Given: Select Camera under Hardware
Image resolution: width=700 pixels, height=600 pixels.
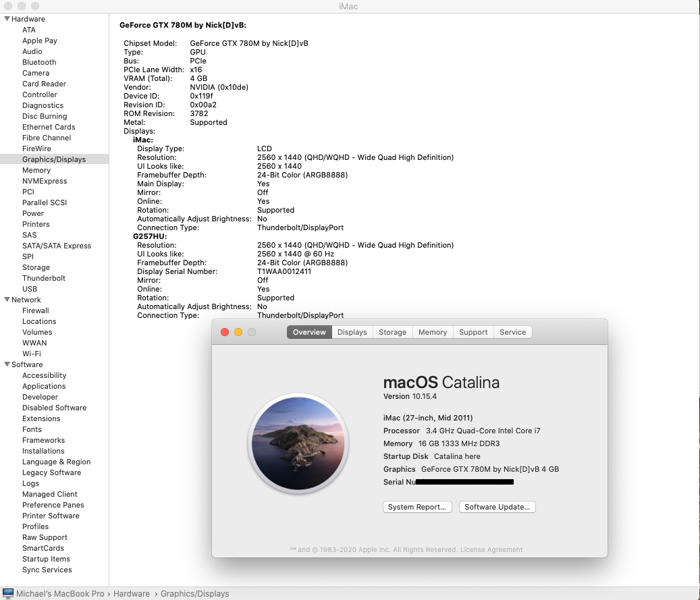Looking at the screenshot, I should tap(36, 73).
